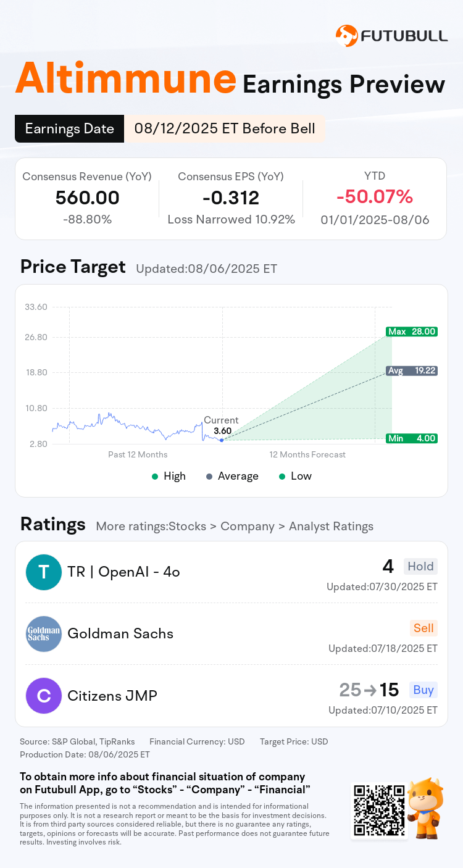Viewport: 463px width, 868px height.
Task: Click the Sell rating badge
Action: click(423, 628)
